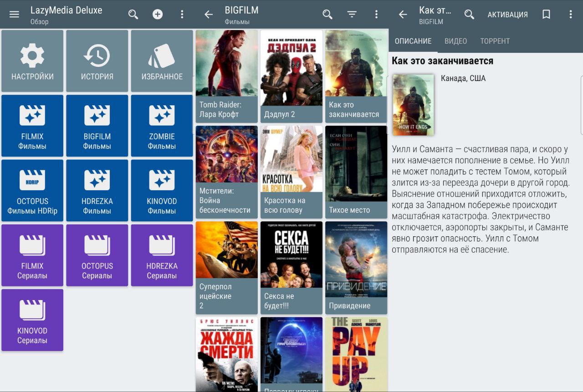Screen dimensions: 583x392
Task: Bookmark this movie to favorites
Action: 546,14
